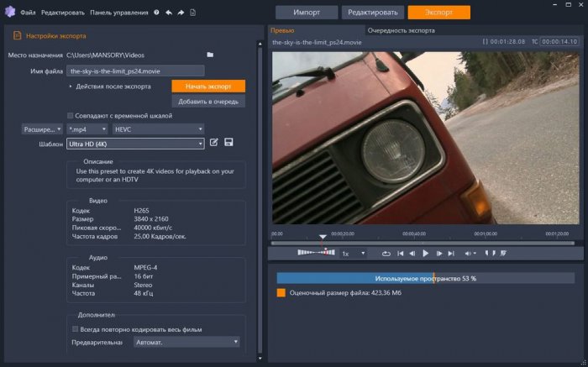Screen dimensions: 588x367
Task: Browse destination folder icon
Action: [x=210, y=55]
